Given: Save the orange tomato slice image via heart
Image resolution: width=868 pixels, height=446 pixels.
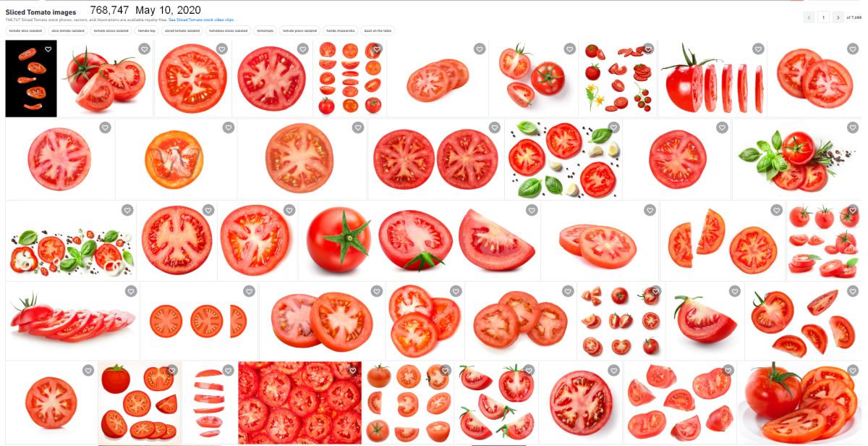Looking at the screenshot, I should [228, 127].
